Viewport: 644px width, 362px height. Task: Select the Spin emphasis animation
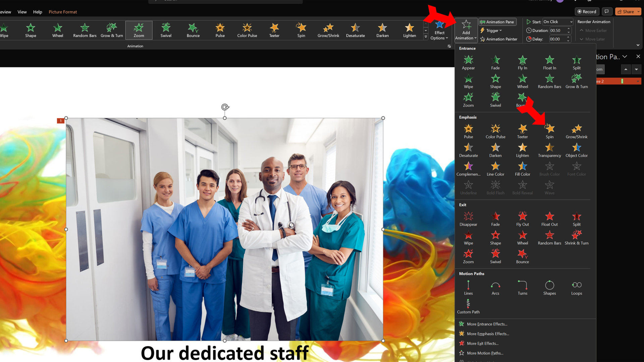coord(549,130)
